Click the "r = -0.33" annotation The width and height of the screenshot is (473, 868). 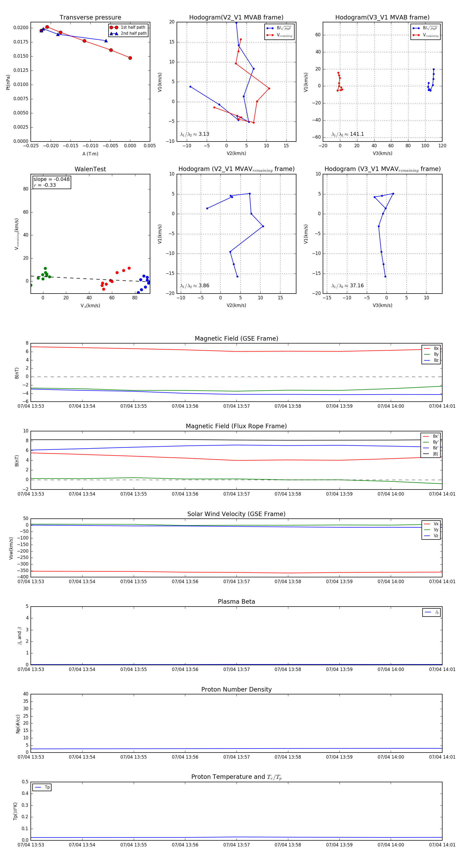[45, 185]
